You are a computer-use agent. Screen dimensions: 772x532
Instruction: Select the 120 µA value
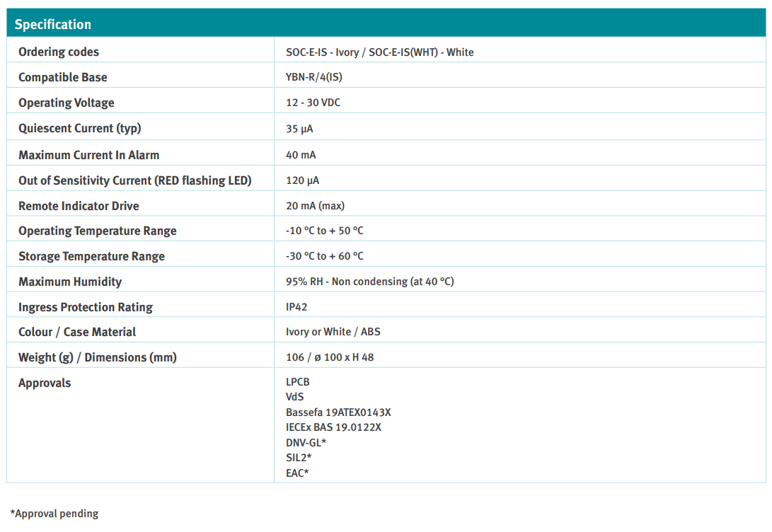click(302, 180)
